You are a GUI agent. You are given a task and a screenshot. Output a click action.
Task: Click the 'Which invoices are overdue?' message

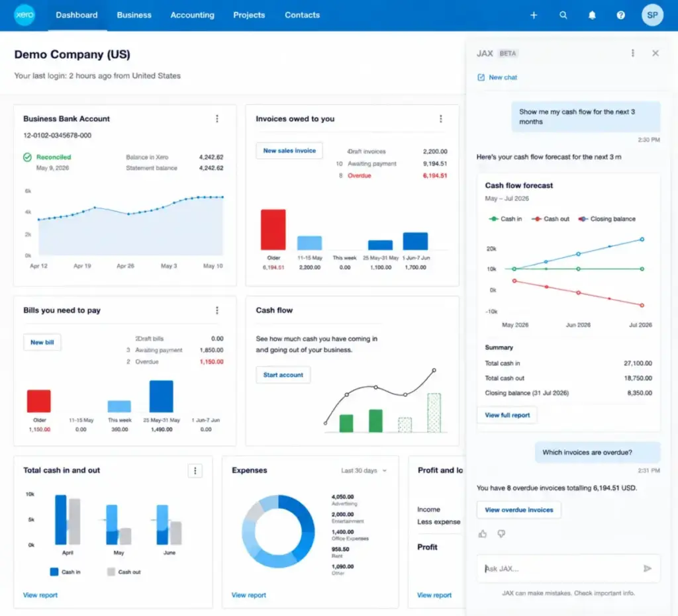click(598, 453)
